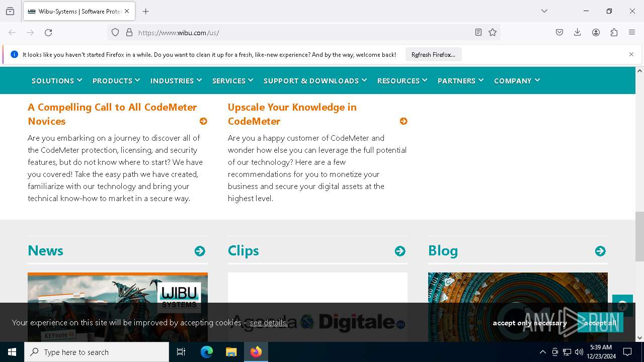Expand the Solutions menu
The height and width of the screenshot is (362, 644).
coord(57,80)
